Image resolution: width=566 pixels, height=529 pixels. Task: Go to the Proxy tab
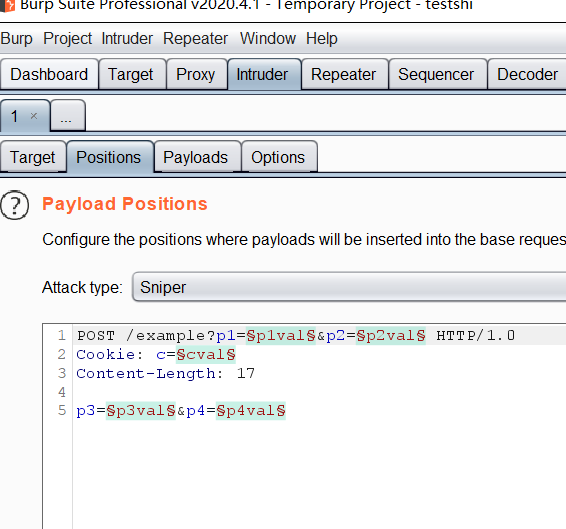click(197, 74)
